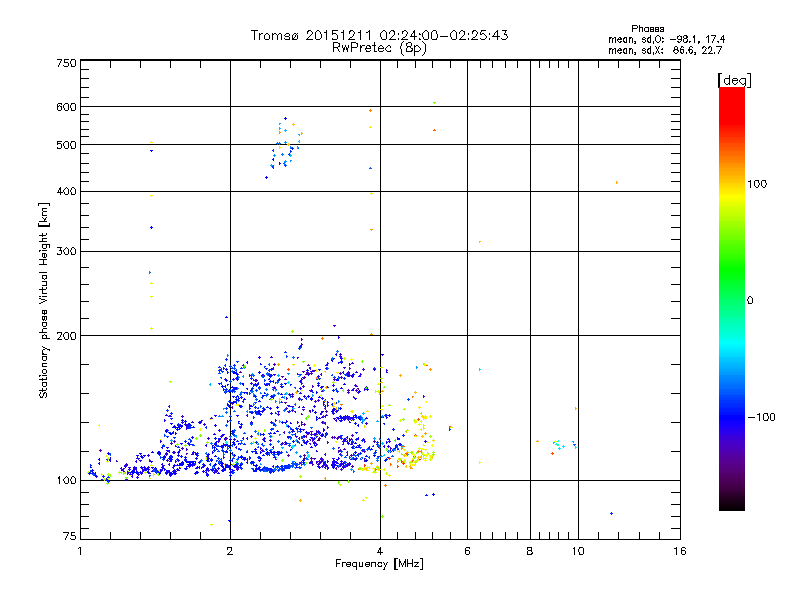Click the 4 MHz x-axis tick label
The width and height of the screenshot is (800, 600).
380,551
